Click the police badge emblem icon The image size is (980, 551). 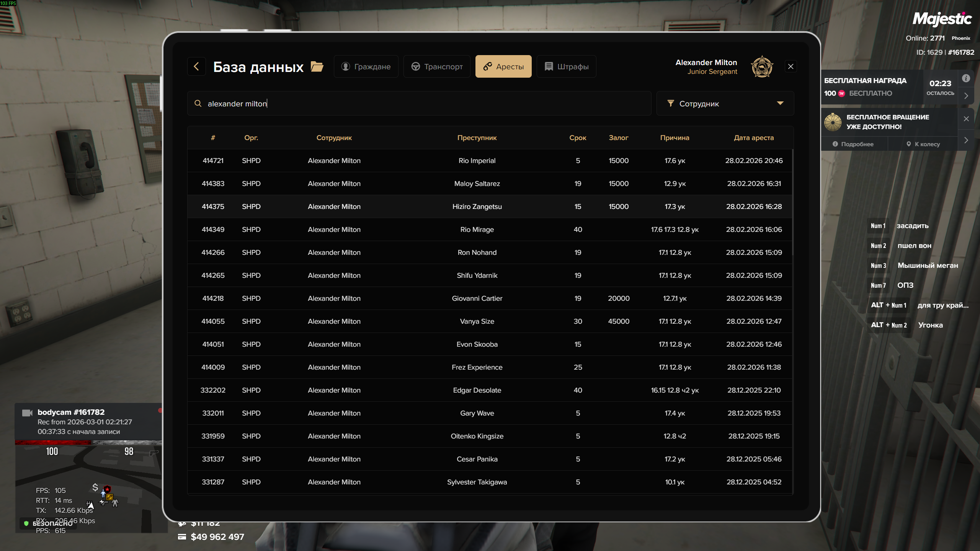pyautogui.click(x=762, y=67)
